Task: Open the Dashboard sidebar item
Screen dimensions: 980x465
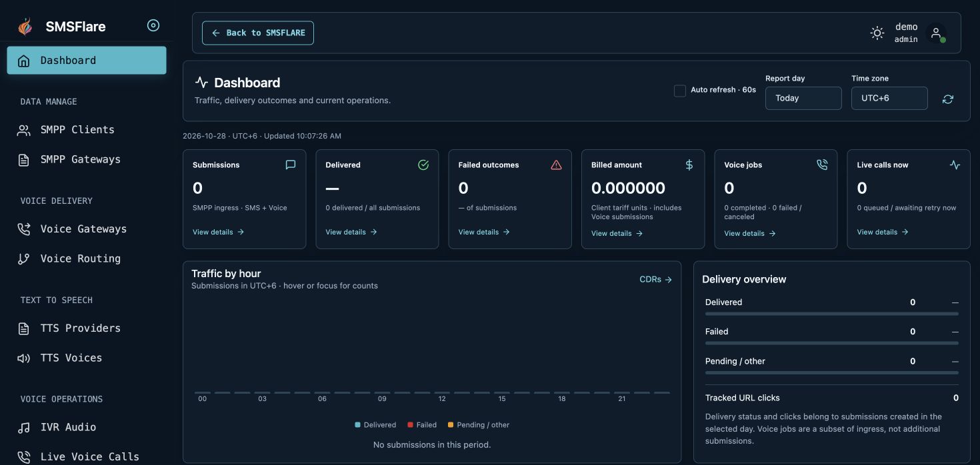Action: point(87,61)
